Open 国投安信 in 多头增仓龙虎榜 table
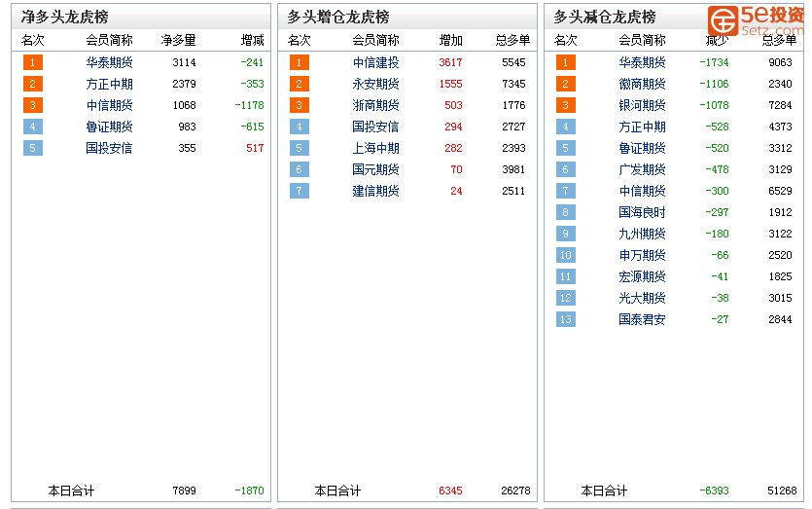This screenshot has height=509, width=812. (x=376, y=127)
